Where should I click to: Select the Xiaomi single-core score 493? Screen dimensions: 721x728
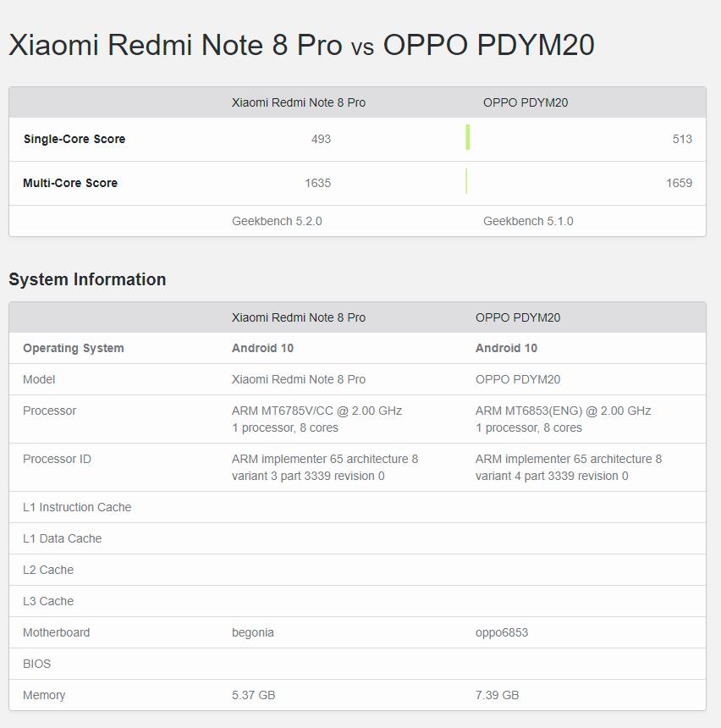pyautogui.click(x=321, y=139)
